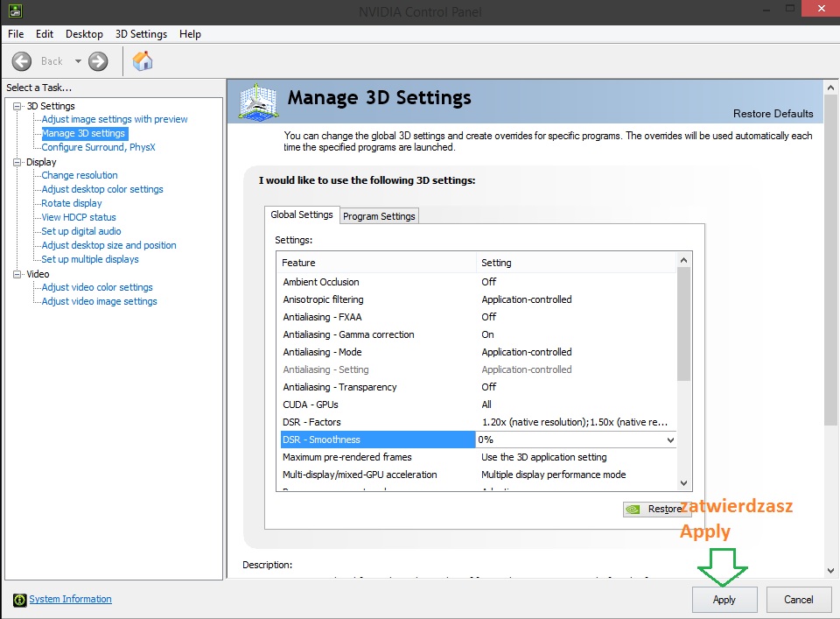The width and height of the screenshot is (840, 619).
Task: Click the Forward arrow icon
Action: pos(98,61)
